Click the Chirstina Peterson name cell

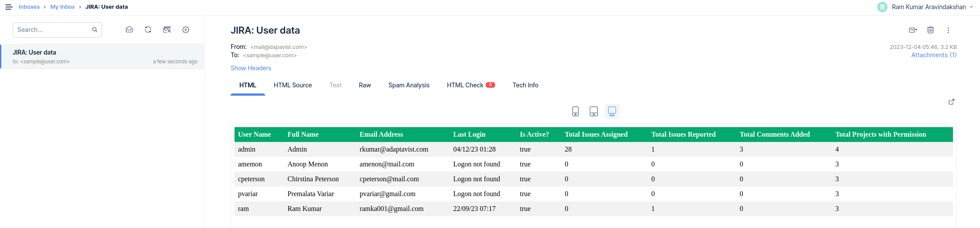point(313,179)
